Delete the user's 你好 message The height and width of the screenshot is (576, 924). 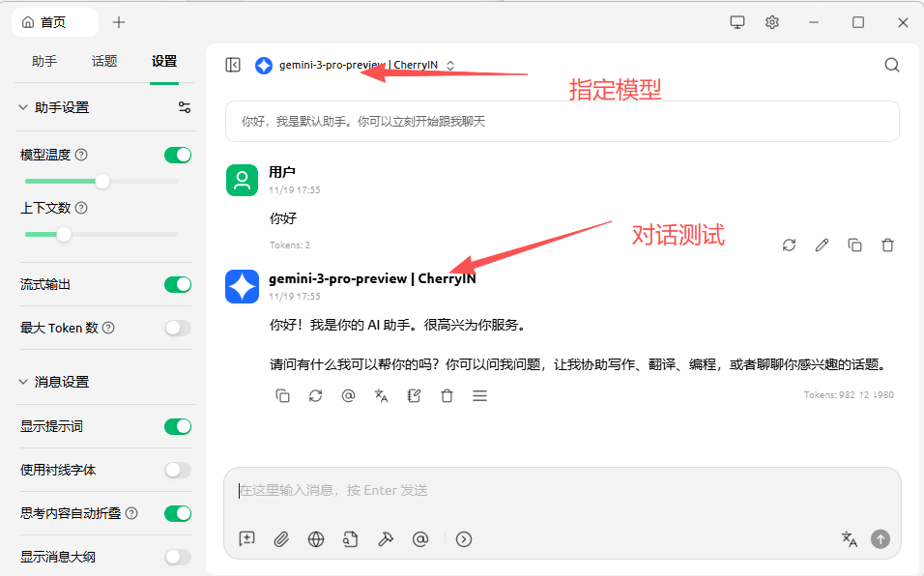tap(887, 245)
